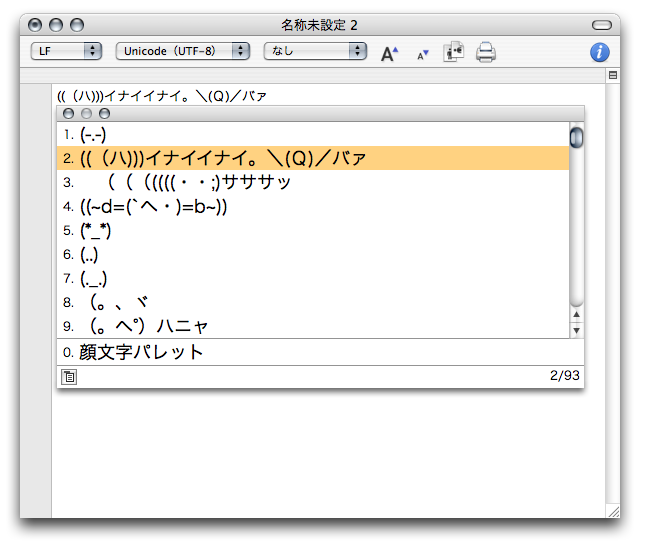Click the candidate list scroll down arrow
Screen dimensions: 652x545
point(576,330)
